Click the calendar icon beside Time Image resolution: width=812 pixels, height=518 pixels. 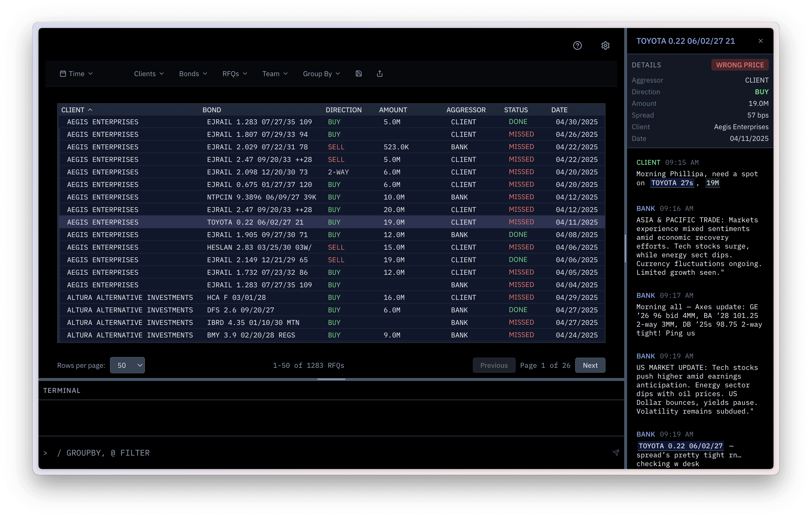tap(63, 73)
